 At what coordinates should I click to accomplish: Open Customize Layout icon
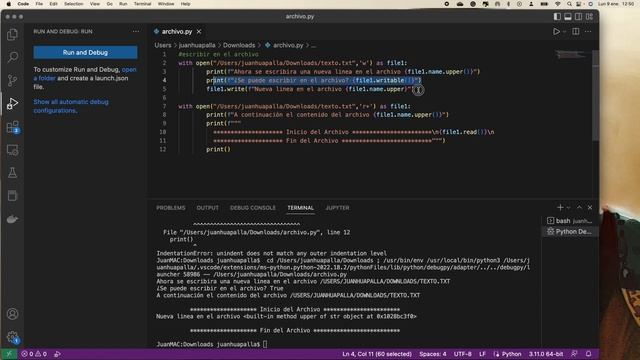(589, 16)
